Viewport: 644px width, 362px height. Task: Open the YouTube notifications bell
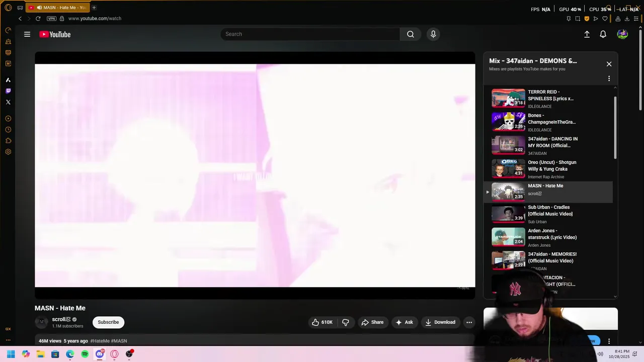coord(603,34)
